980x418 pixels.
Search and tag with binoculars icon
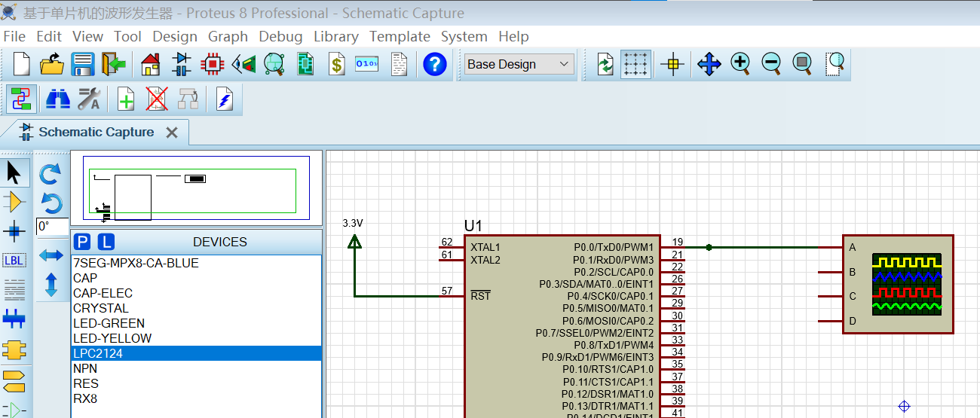click(x=58, y=99)
